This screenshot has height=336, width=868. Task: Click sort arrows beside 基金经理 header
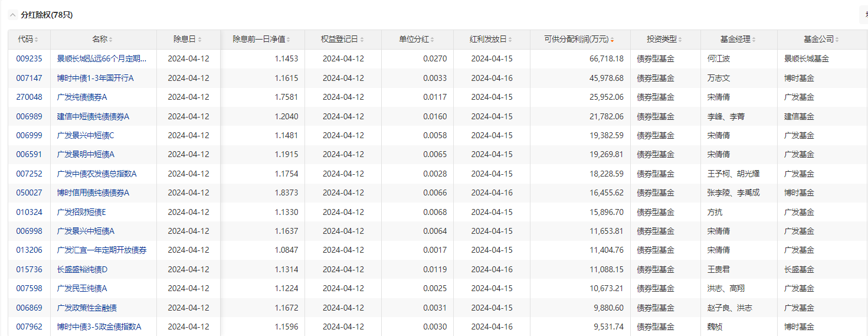coord(754,40)
